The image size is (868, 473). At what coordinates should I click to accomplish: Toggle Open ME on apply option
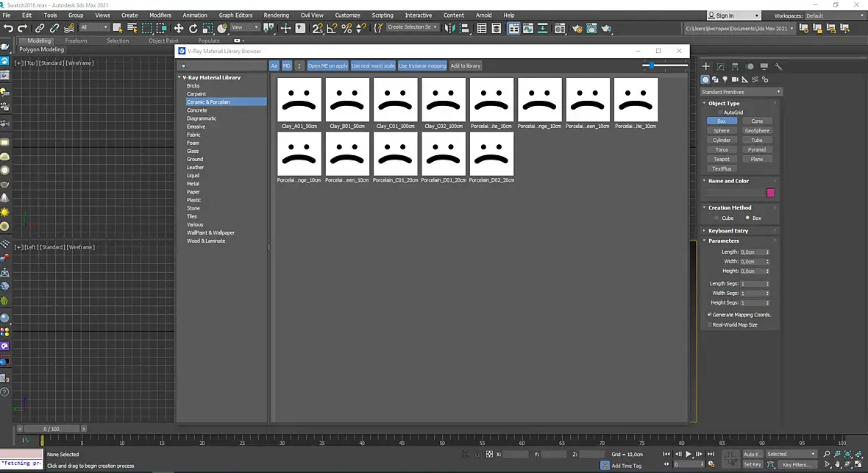(328, 65)
